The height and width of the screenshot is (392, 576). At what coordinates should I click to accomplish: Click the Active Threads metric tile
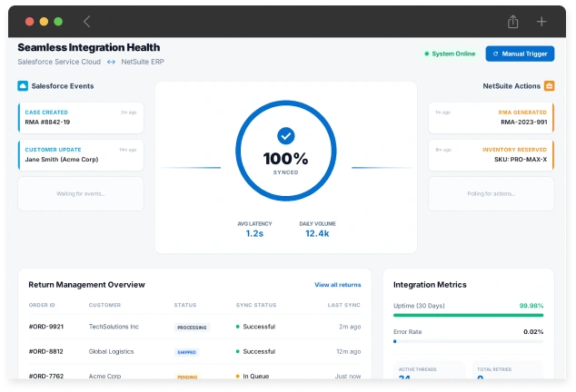[429, 371]
